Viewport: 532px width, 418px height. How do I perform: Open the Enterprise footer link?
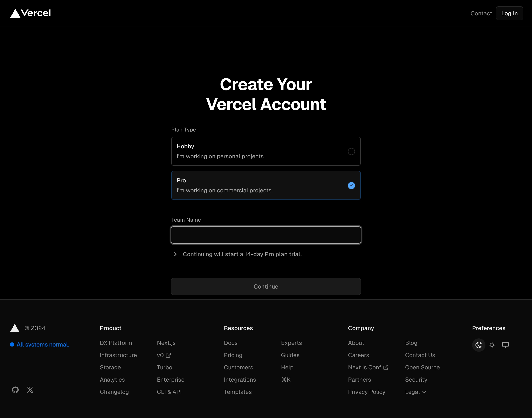(171, 380)
